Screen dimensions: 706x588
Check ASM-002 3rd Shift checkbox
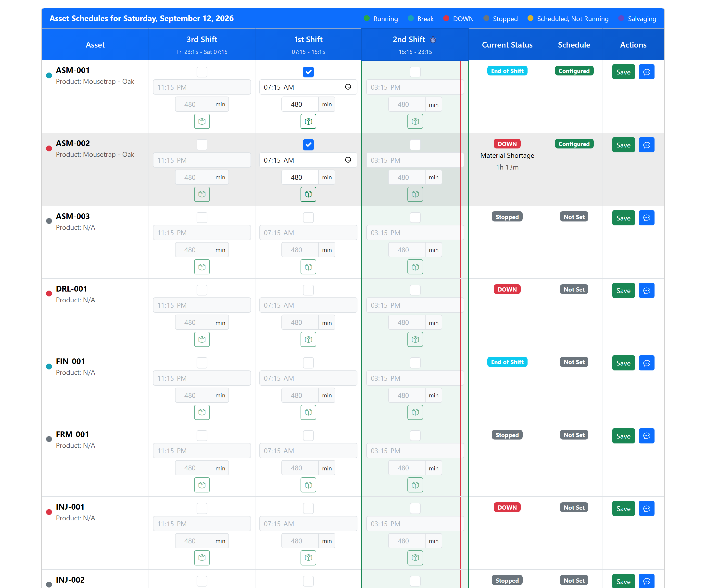[202, 145]
